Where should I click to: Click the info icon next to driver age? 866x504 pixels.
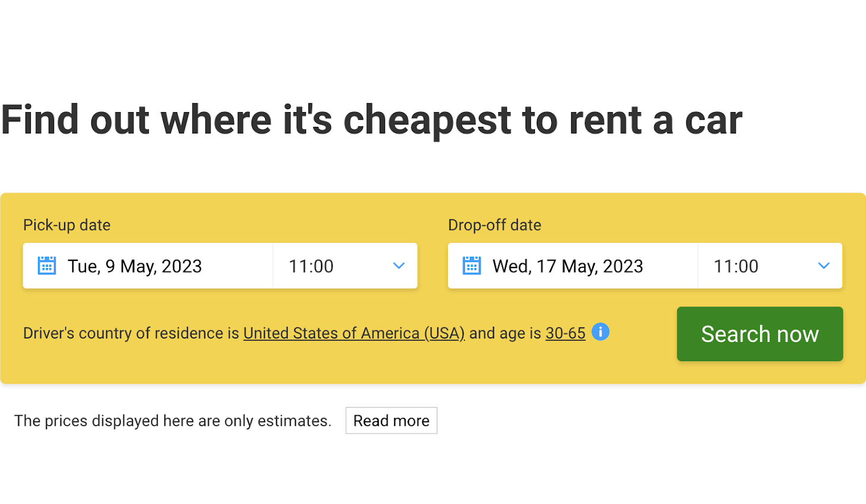pos(600,333)
